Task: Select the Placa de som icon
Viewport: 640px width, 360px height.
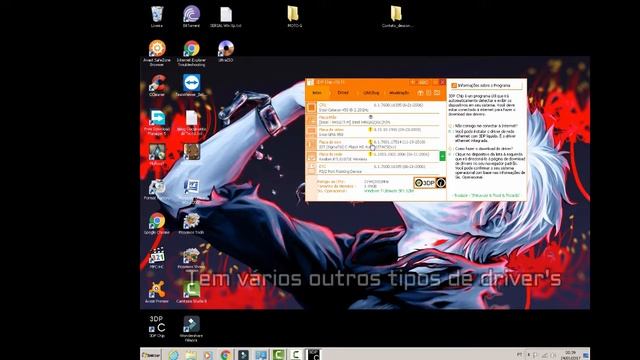Action: pyautogui.click(x=311, y=144)
